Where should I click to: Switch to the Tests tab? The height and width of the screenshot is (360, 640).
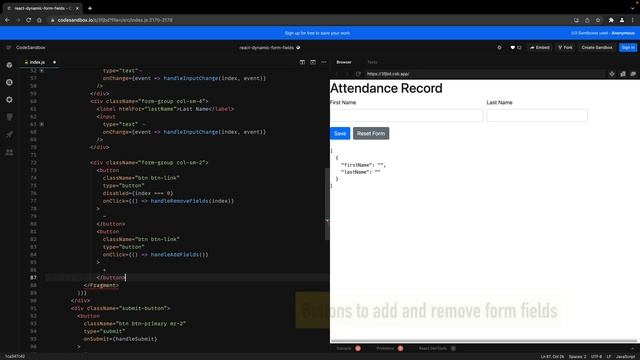[372, 62]
